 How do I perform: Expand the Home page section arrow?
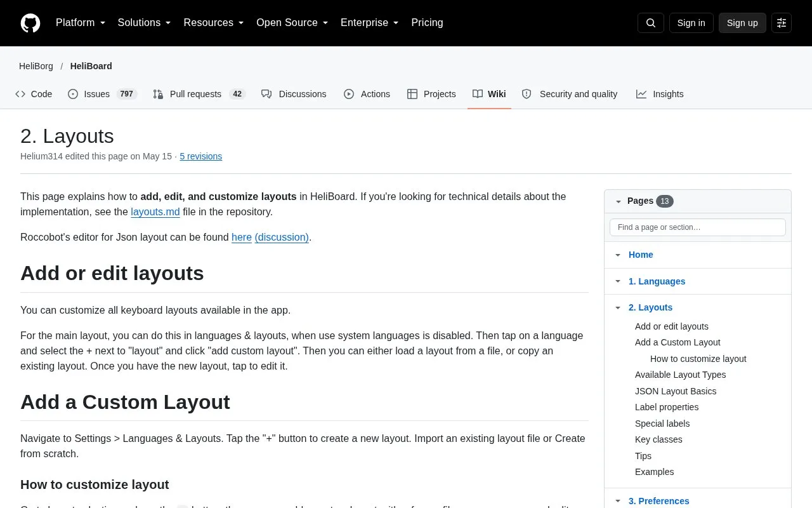(618, 255)
